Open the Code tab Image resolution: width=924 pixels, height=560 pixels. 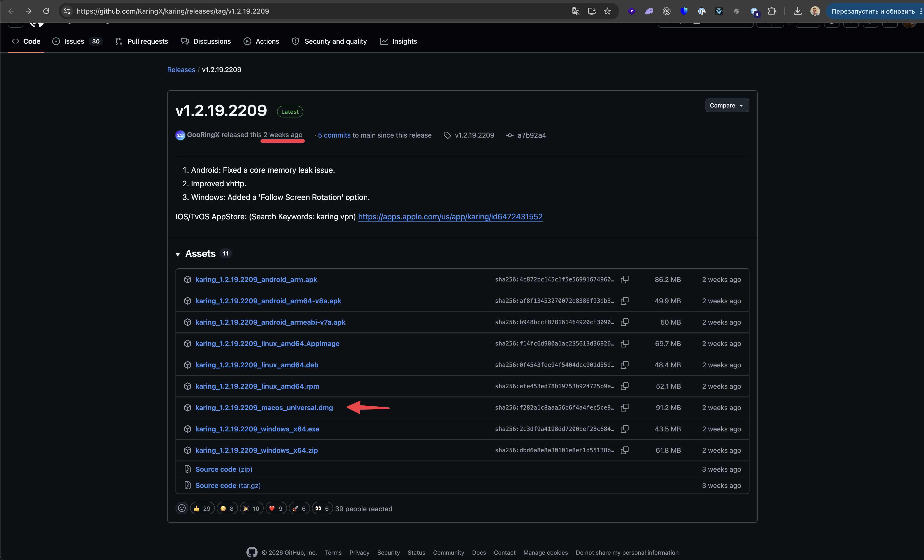pyautogui.click(x=26, y=41)
